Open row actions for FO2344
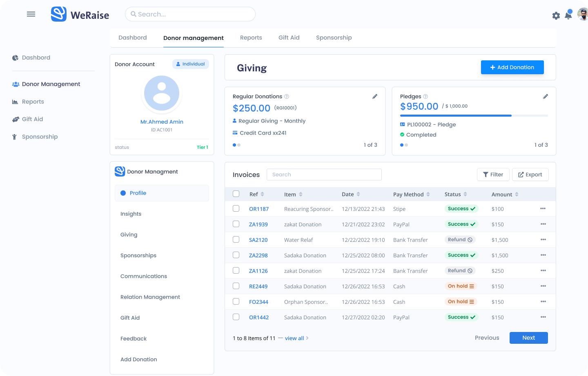Screen dimensions: 588x376 coord(543,302)
